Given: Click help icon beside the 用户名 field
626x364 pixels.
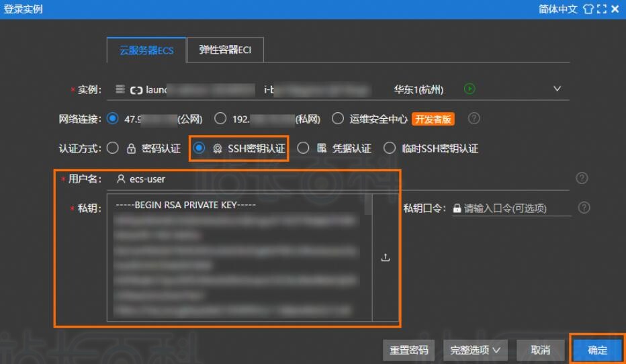Looking at the screenshot, I should point(582,178).
